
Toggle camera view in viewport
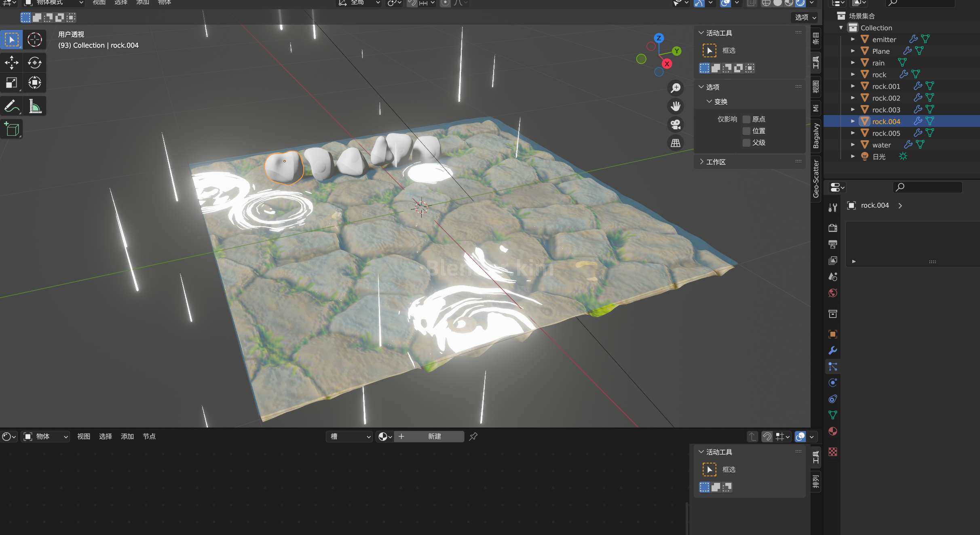(x=676, y=124)
